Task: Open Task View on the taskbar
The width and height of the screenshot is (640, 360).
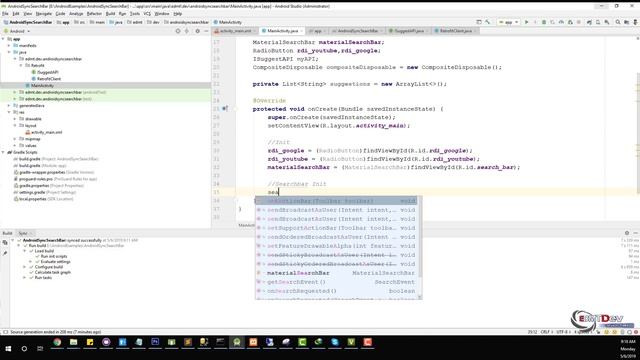Action: [x=40, y=348]
